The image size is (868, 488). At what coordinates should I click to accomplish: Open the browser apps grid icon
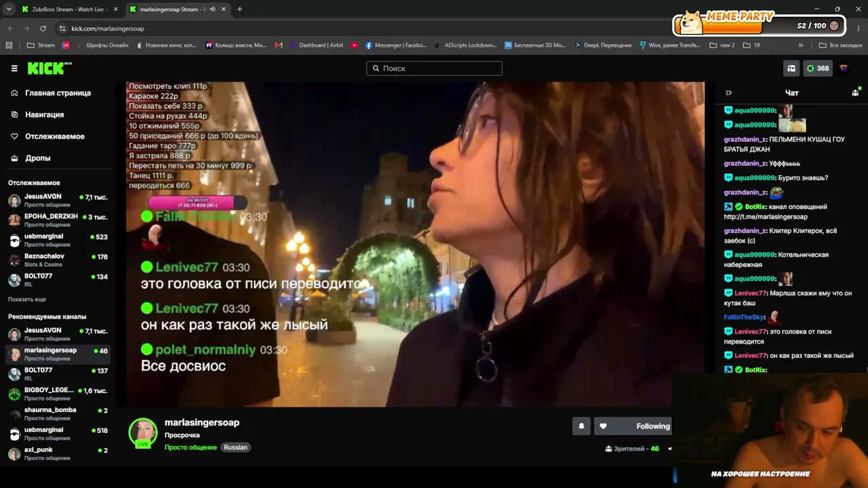(9, 45)
